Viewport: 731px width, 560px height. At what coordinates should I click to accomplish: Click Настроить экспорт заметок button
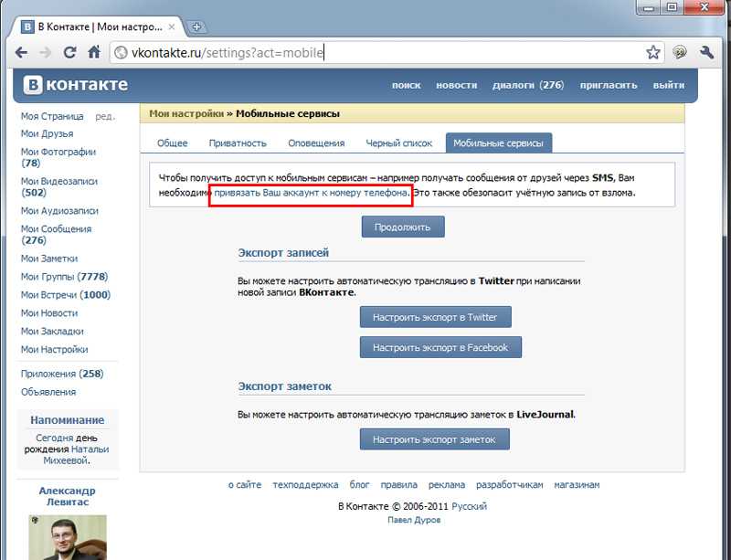435,439
